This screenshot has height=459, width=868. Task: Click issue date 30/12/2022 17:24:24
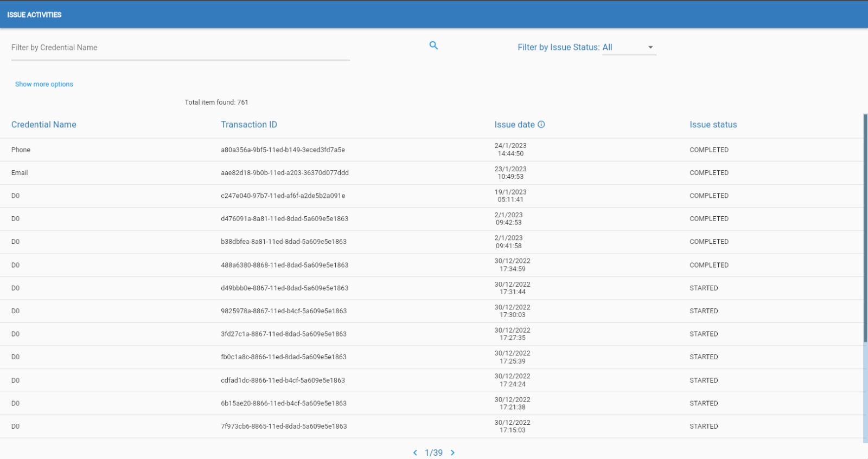(512, 380)
